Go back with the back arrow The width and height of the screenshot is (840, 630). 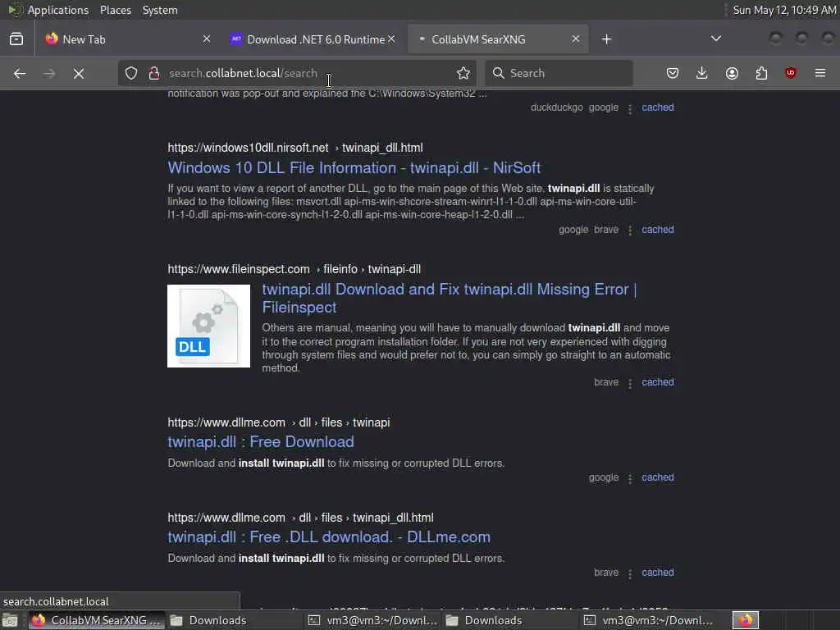[x=20, y=73]
